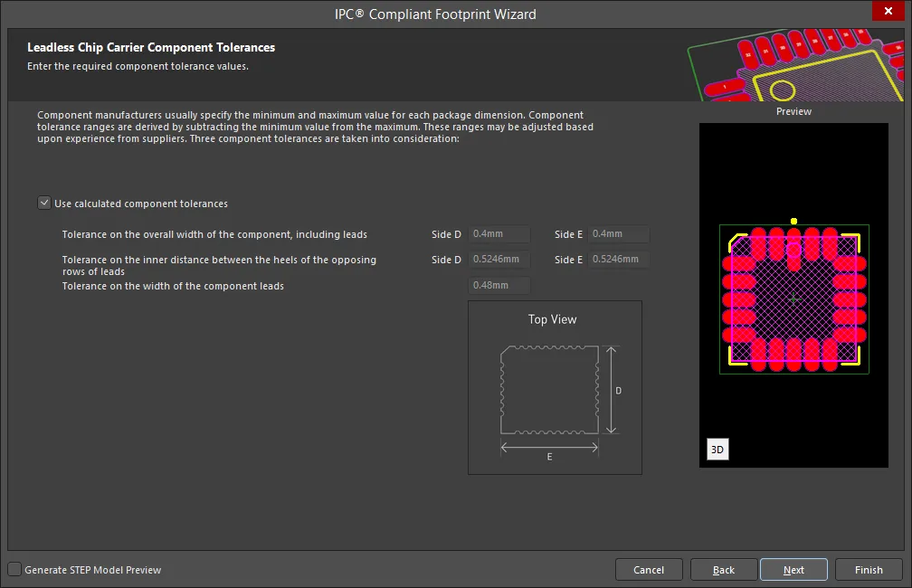Screen dimensions: 912x588
Task: Click Enter the required component tolerance values text
Action: click(138, 66)
